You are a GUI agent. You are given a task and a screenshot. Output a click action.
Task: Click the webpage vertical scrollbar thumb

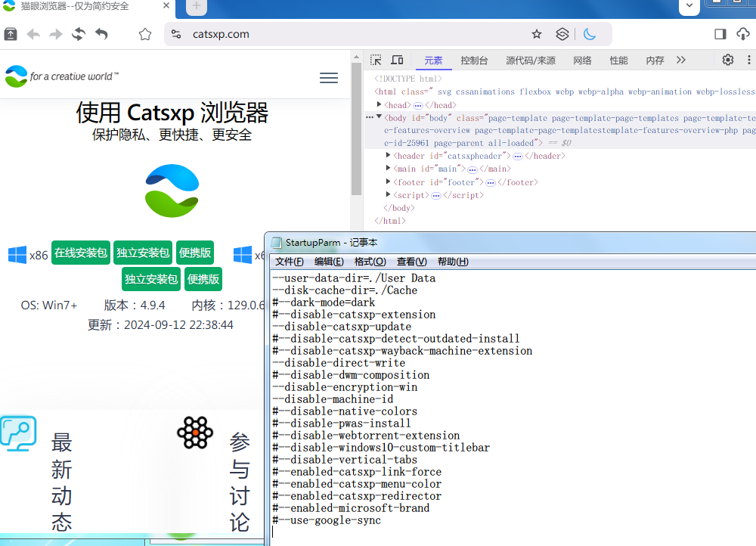(x=356, y=129)
